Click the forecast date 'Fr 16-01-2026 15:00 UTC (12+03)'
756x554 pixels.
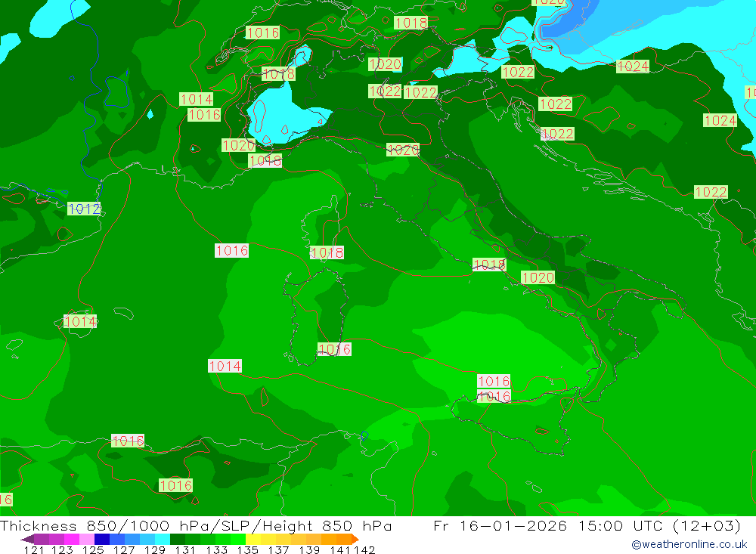coord(587,525)
